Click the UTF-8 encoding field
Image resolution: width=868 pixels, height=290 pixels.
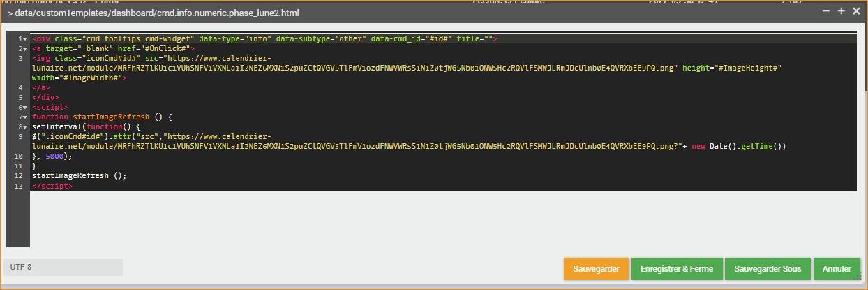(63, 267)
